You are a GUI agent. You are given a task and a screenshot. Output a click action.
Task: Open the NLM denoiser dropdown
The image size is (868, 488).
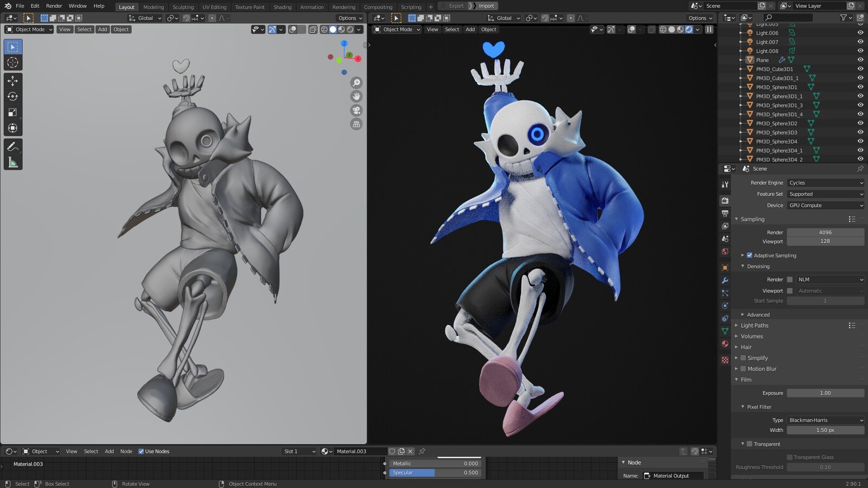click(830, 280)
